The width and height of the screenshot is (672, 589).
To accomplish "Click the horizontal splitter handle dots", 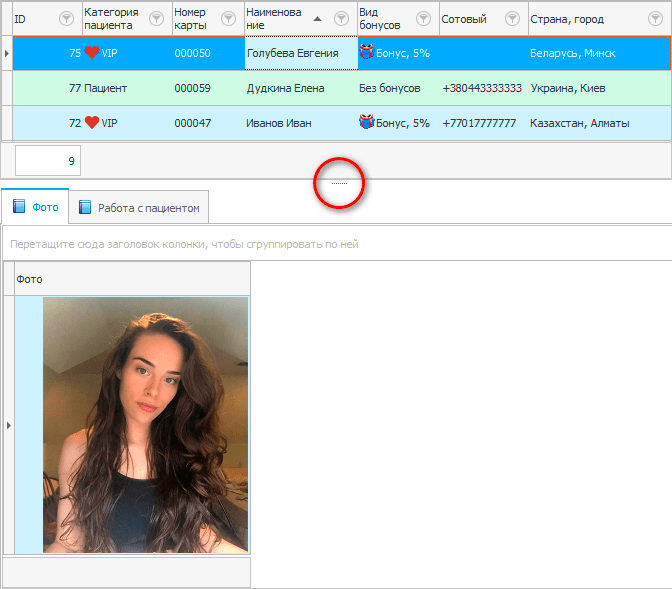I will pos(339,183).
